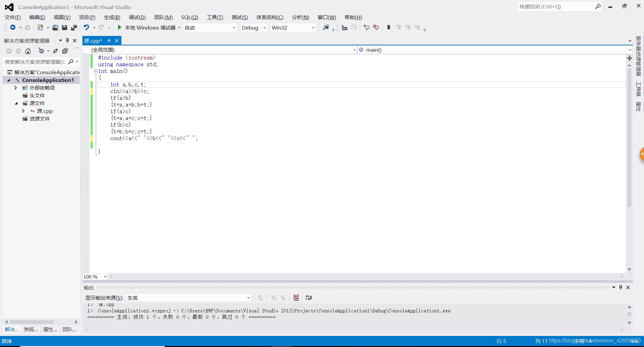The height and width of the screenshot is (347, 644).
Task: Undo the last edit
Action: tap(86, 28)
